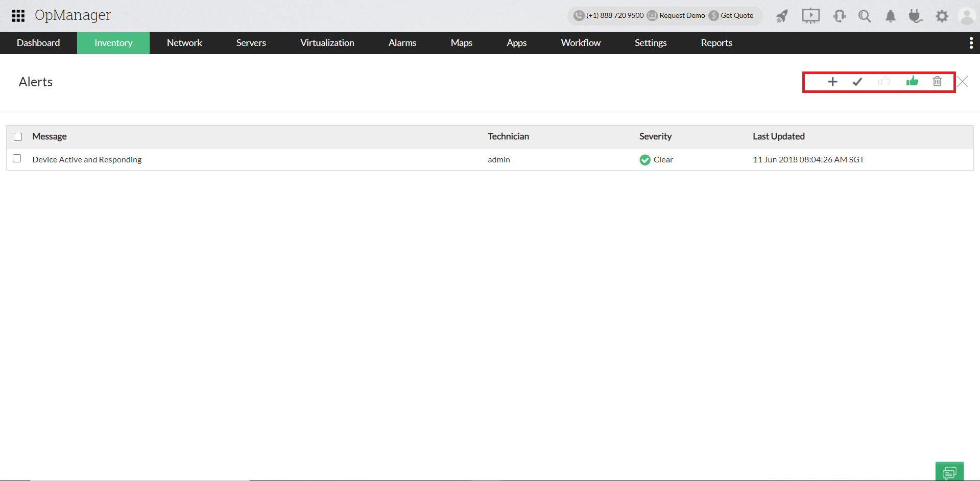This screenshot has width=980, height=481.
Task: Open the Virtualization tab
Action: (x=327, y=43)
